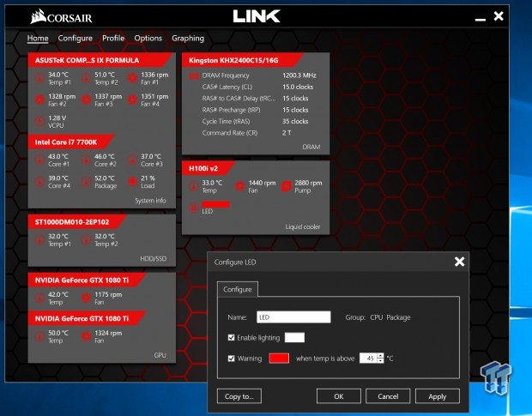Increase warning temperature with the up arrow
The width and height of the screenshot is (532, 416).
point(381,355)
